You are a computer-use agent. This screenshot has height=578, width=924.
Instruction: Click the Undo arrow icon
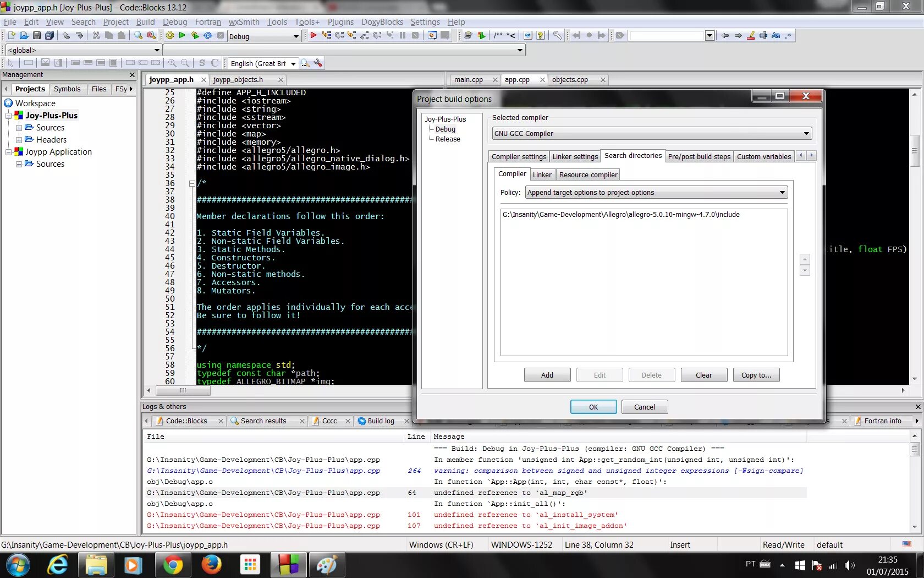click(67, 36)
